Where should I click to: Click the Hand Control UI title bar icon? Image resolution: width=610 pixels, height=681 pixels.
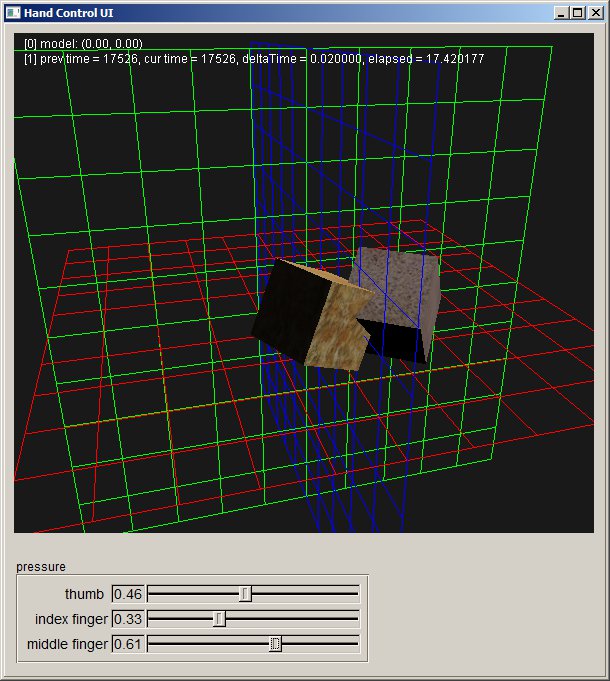pos(13,13)
